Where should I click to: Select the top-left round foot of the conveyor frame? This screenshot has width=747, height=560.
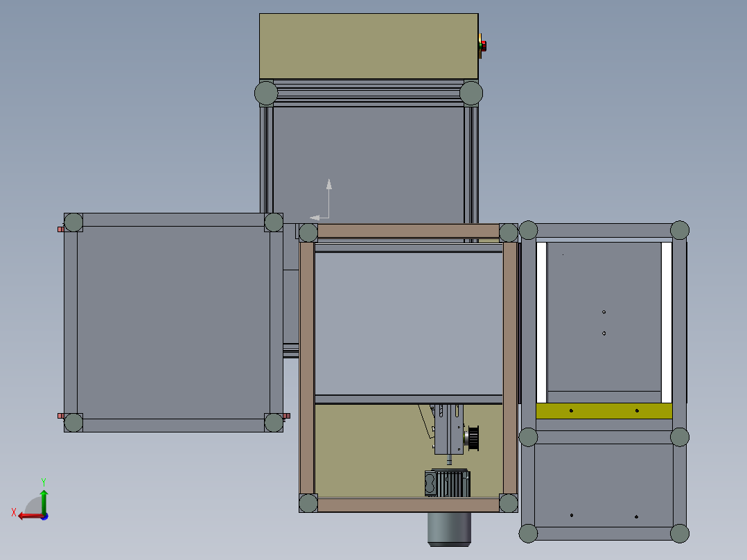click(x=266, y=93)
